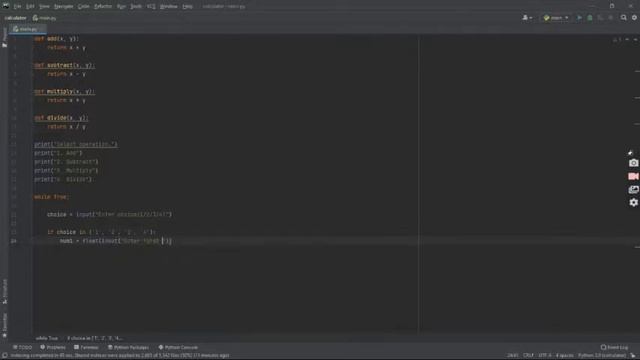Viewport: 640px width, 360px height.
Task: Open the Refactor menu
Action: pos(103,7)
